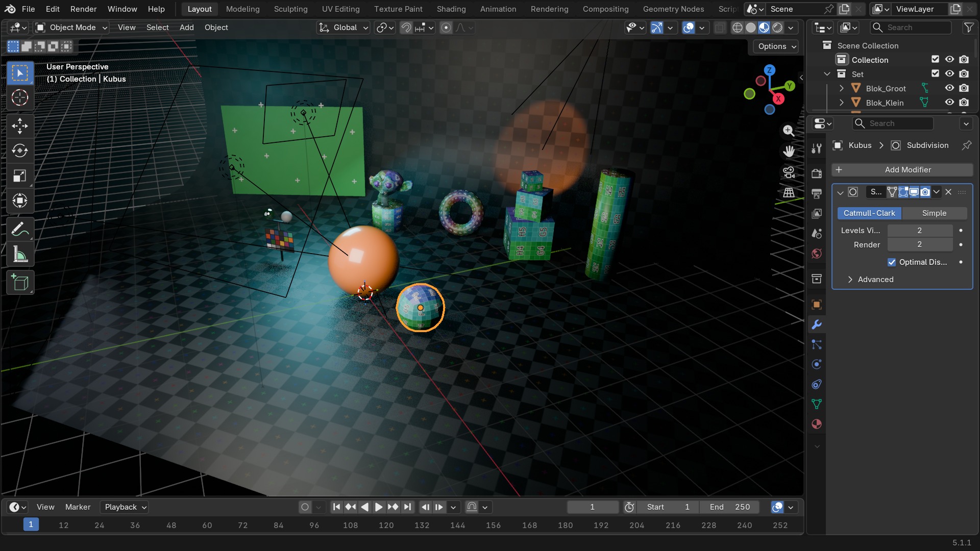Image resolution: width=980 pixels, height=551 pixels.
Task: Switch to the Sculpting workspace tab
Action: tap(290, 9)
